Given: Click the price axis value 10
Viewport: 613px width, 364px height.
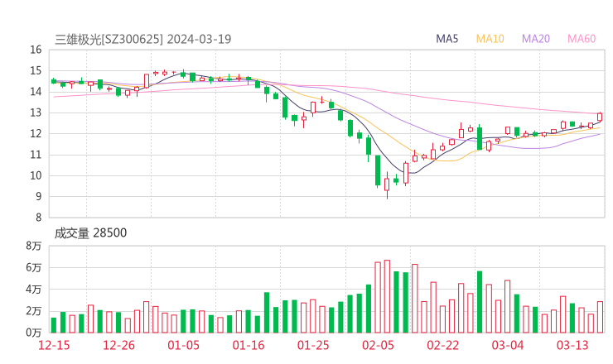Looking at the screenshot, I should tap(36, 175).
